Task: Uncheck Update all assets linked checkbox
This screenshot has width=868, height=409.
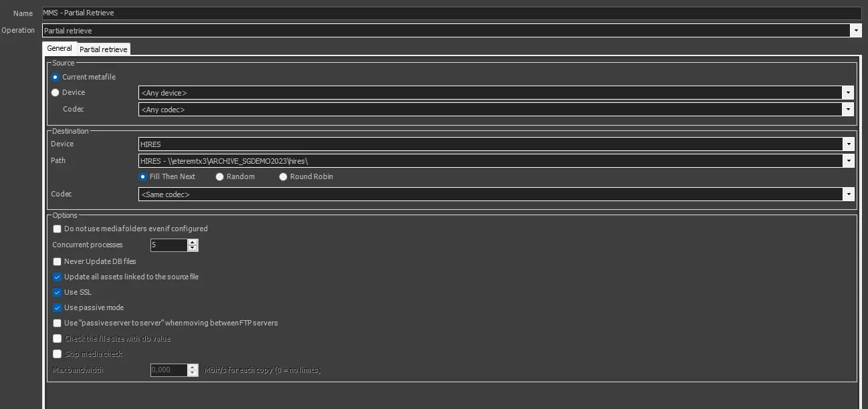Action: point(58,277)
